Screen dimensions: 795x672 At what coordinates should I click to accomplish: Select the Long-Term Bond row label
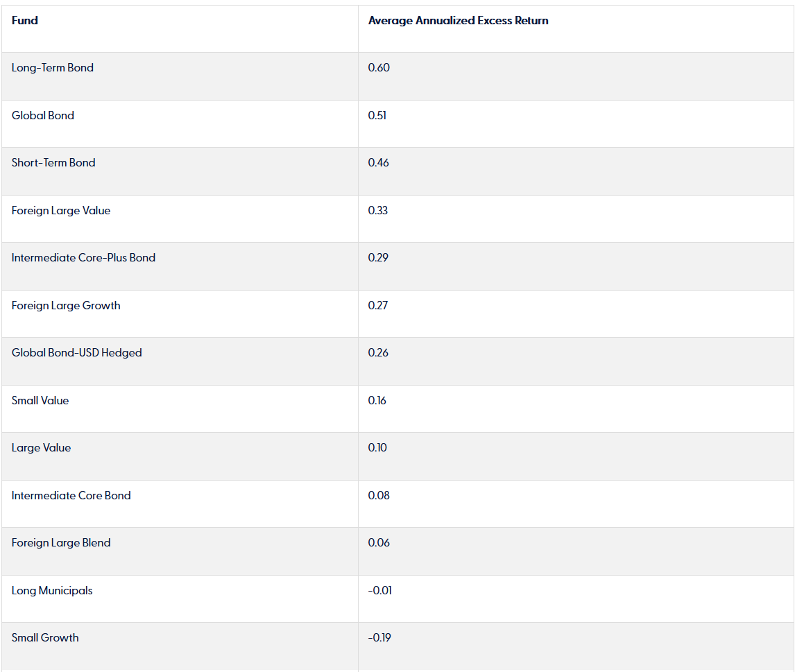coord(53,68)
